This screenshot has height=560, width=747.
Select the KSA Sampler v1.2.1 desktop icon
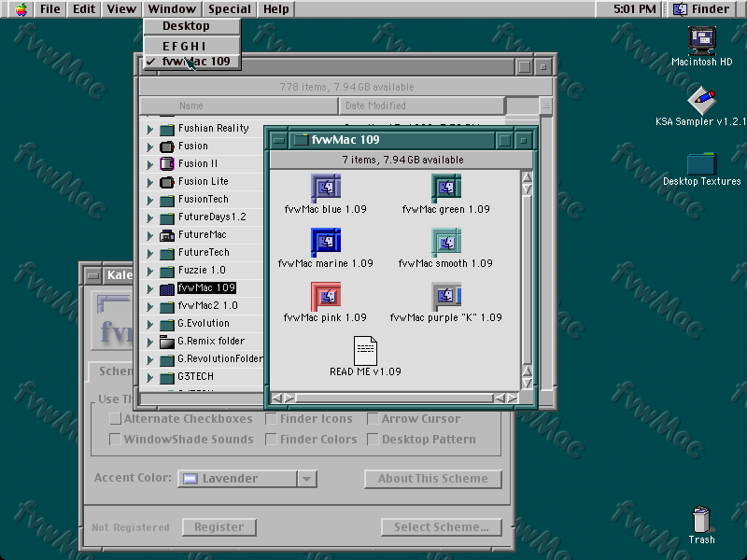(702, 101)
